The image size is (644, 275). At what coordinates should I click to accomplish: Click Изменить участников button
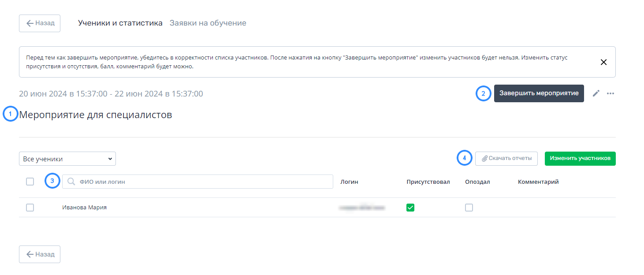580,159
